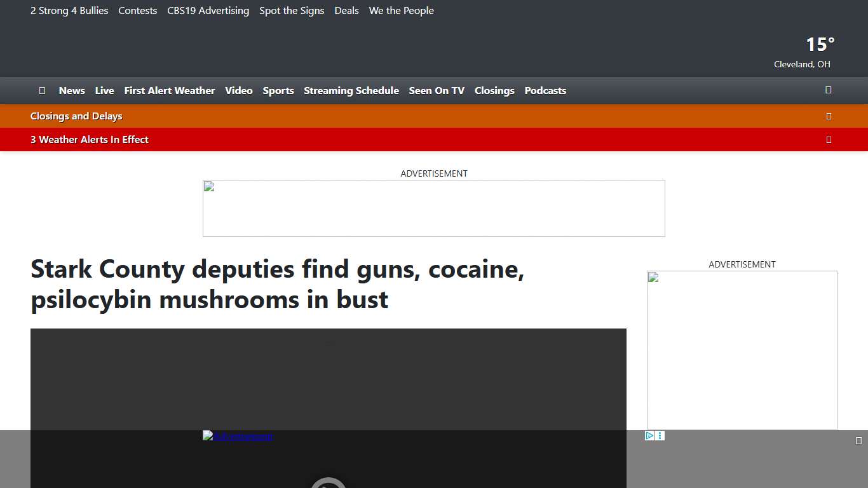Open the Closings menu item
Image resolution: width=868 pixels, height=488 pixels.
click(x=494, y=90)
